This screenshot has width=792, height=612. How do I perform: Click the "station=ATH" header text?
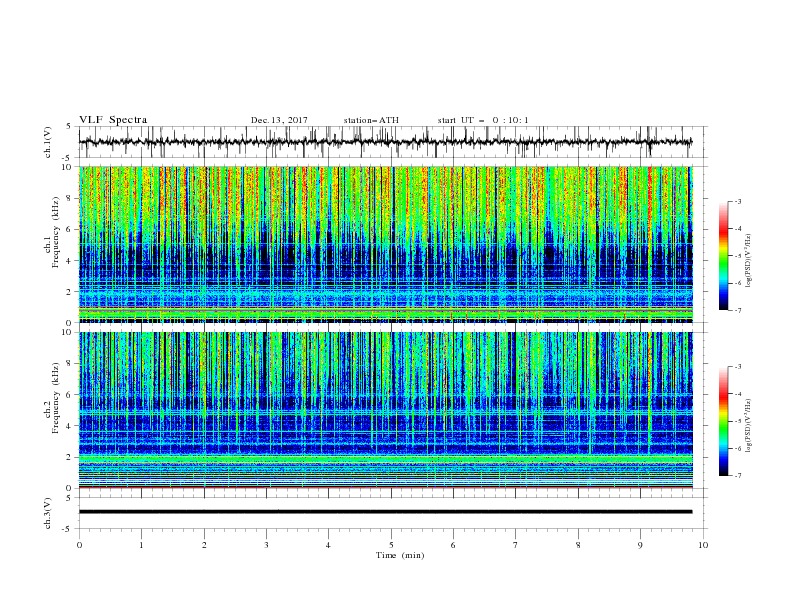[x=371, y=120]
